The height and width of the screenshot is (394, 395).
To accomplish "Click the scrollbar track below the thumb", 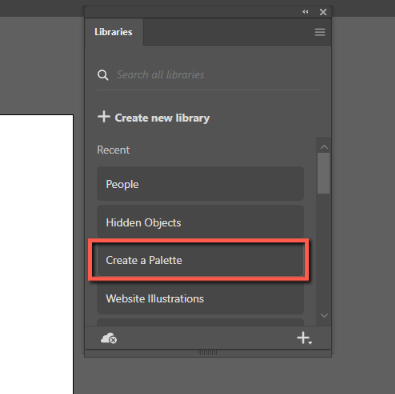I will [x=323, y=252].
